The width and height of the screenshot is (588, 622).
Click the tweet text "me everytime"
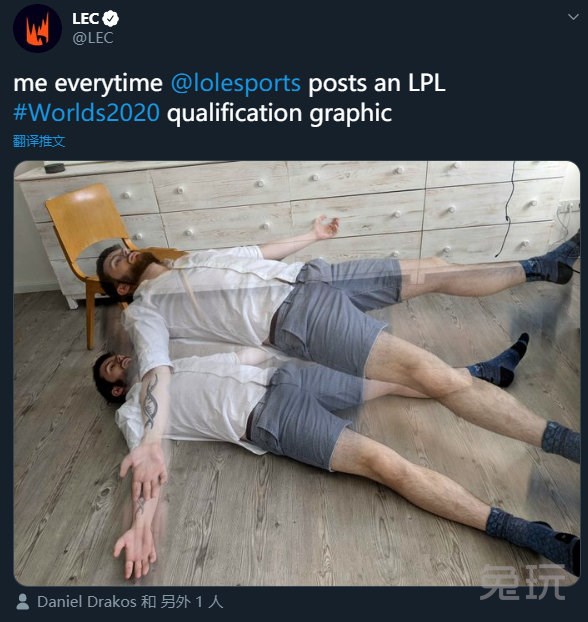tap(88, 83)
